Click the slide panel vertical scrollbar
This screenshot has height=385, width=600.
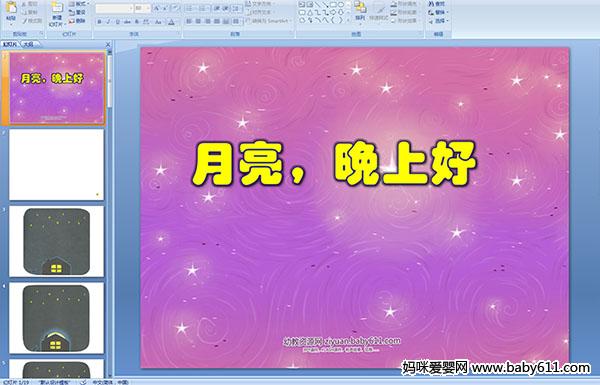click(110, 212)
